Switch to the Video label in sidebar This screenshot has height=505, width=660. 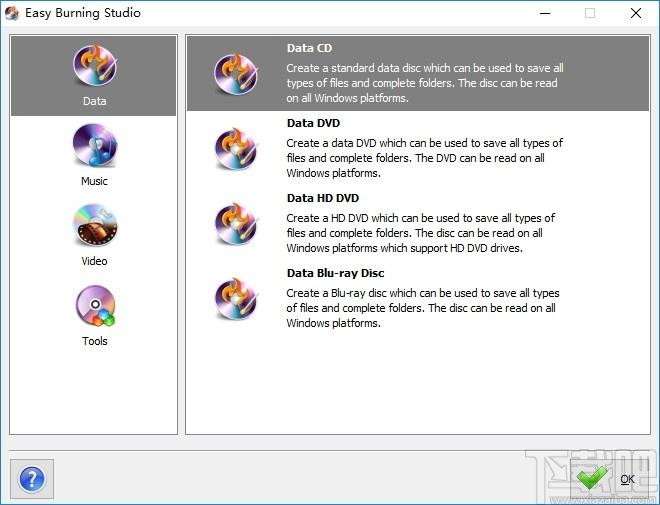(x=94, y=261)
